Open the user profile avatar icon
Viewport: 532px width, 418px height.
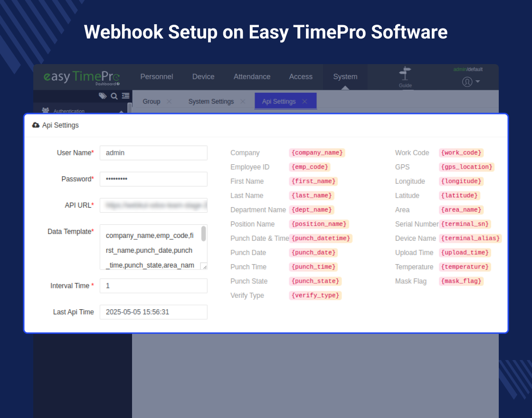point(467,82)
